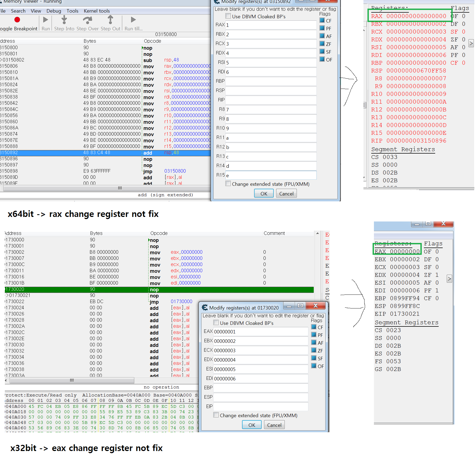Click the Toggle Breakpoint icon
The image size is (476, 469).
(x=17, y=19)
